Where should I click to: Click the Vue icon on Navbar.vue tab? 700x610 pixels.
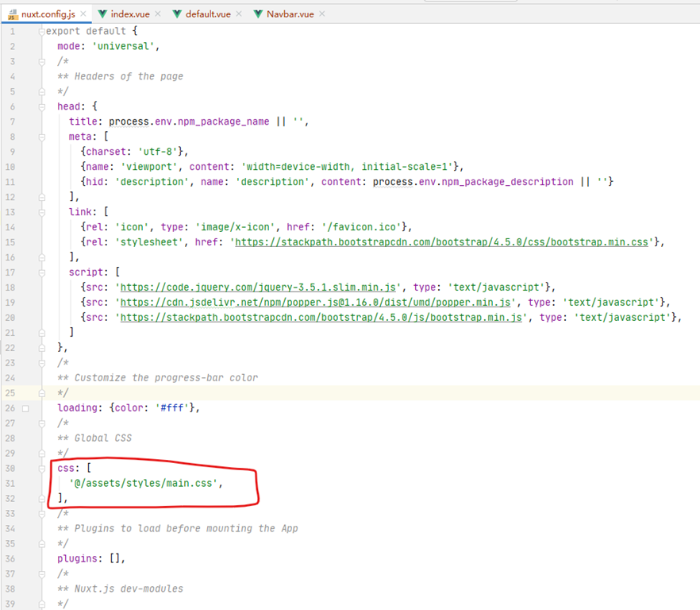click(258, 14)
